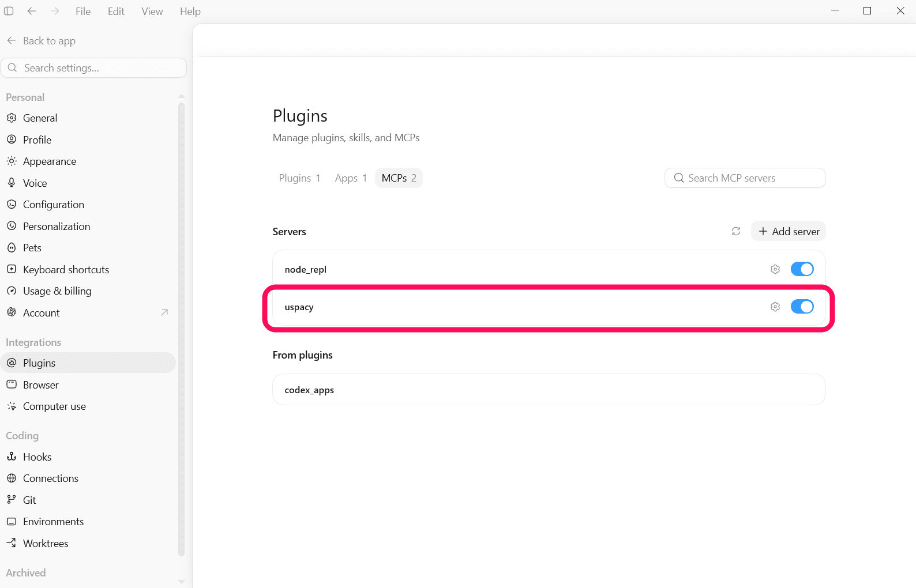The width and height of the screenshot is (916, 588).
Task: Focus the Search MCP servers field
Action: pos(745,178)
